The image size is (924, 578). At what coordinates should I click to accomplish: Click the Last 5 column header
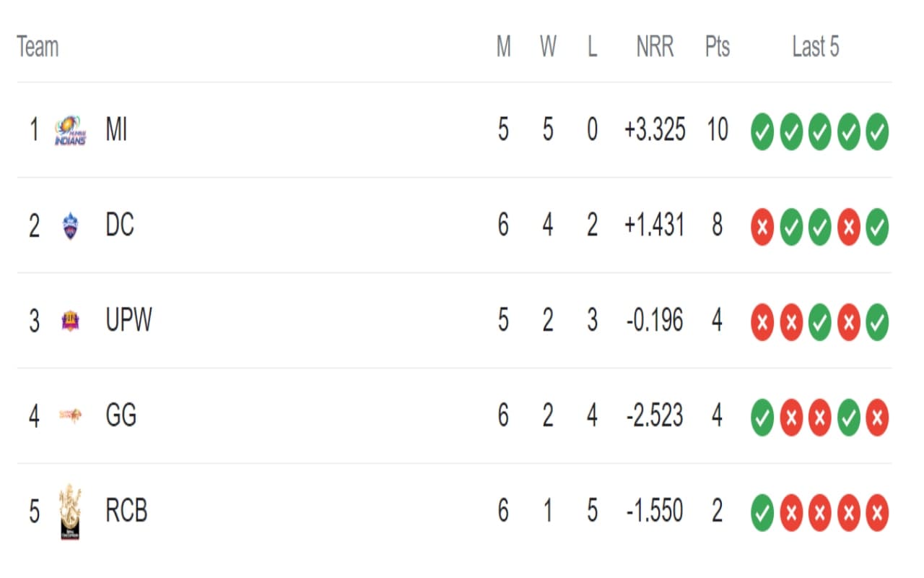tap(816, 48)
